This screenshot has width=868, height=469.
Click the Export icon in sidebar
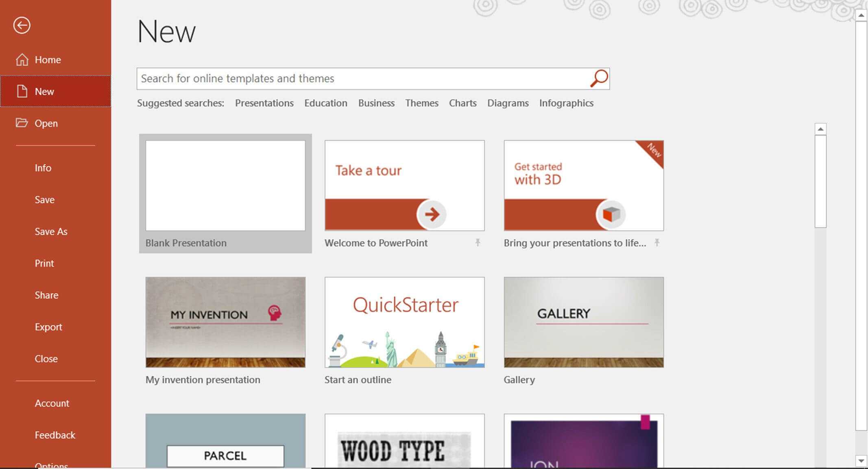(x=48, y=326)
